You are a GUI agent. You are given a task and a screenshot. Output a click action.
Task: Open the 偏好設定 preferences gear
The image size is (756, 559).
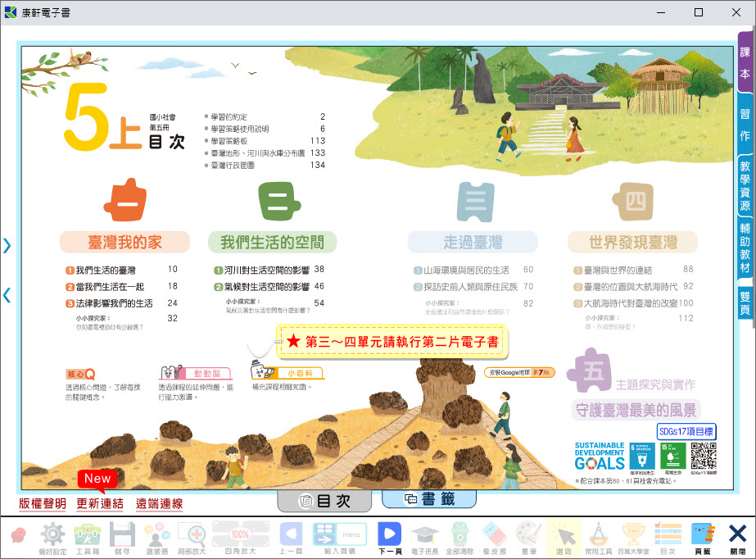[52, 537]
